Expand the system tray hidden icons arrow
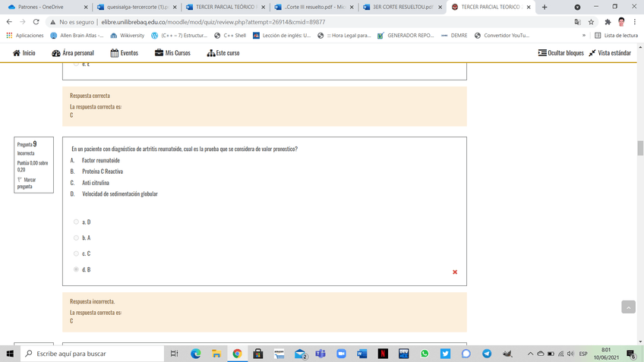 (530, 354)
